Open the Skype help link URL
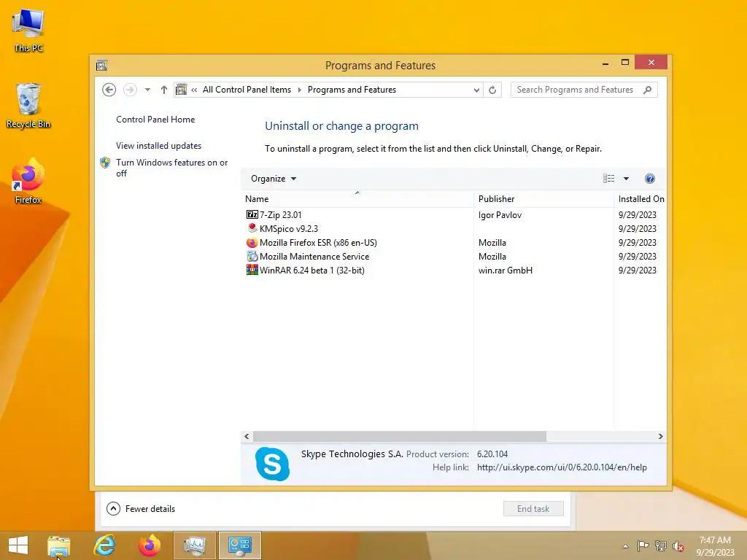 tap(562, 467)
